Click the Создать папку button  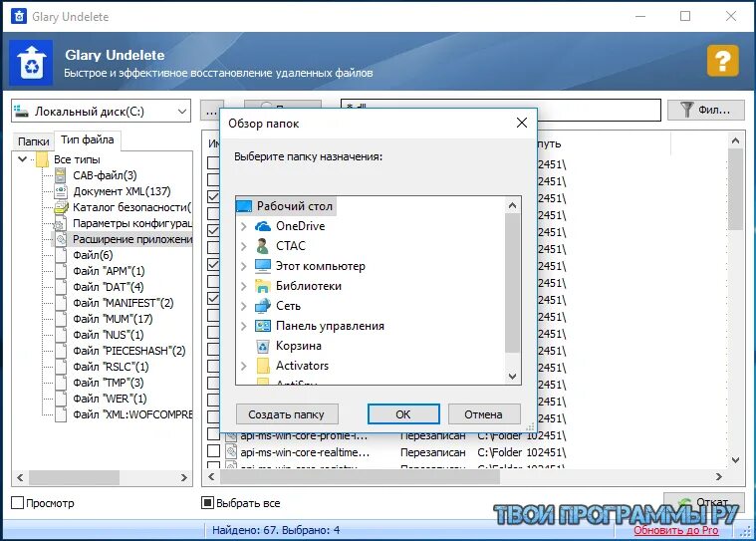click(x=287, y=414)
